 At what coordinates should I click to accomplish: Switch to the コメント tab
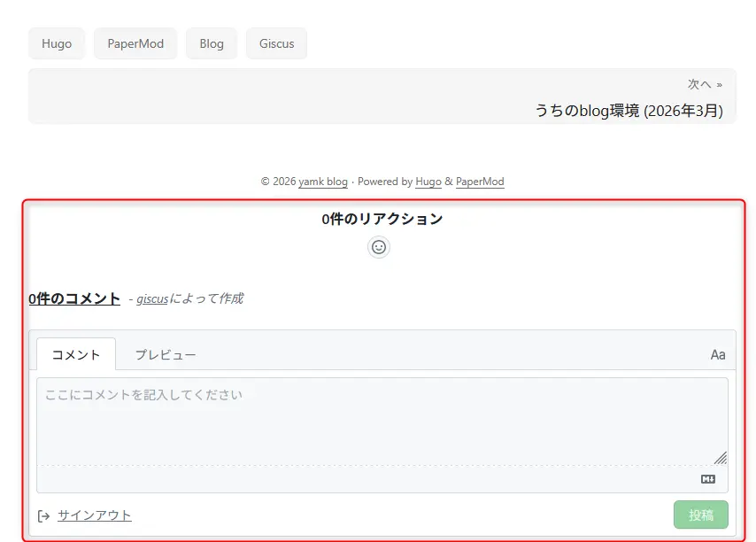(x=76, y=355)
